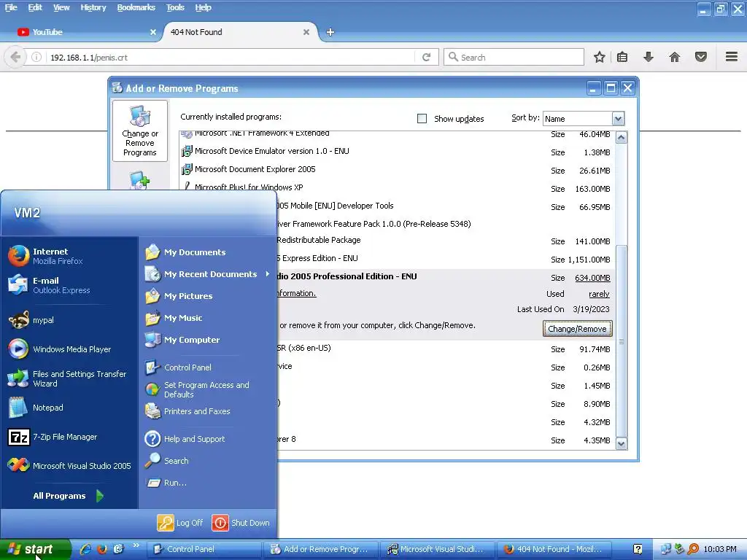
Task: Go to Firefox home page icon
Action: pyautogui.click(x=675, y=57)
